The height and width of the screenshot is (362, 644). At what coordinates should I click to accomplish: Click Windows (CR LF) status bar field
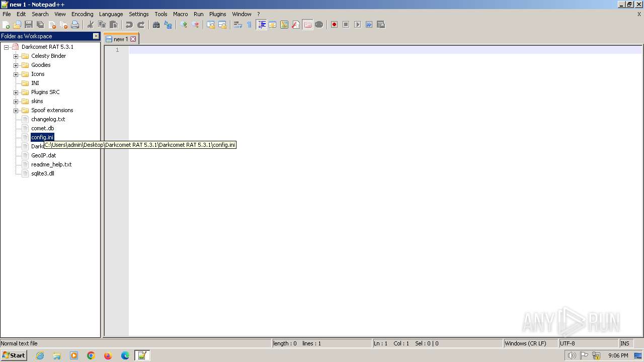tap(531, 343)
